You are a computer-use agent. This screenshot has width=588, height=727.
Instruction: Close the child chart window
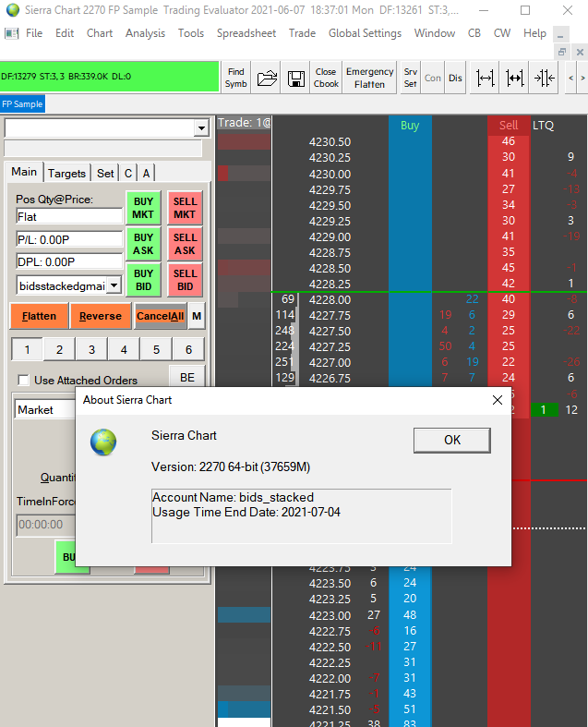(580, 52)
